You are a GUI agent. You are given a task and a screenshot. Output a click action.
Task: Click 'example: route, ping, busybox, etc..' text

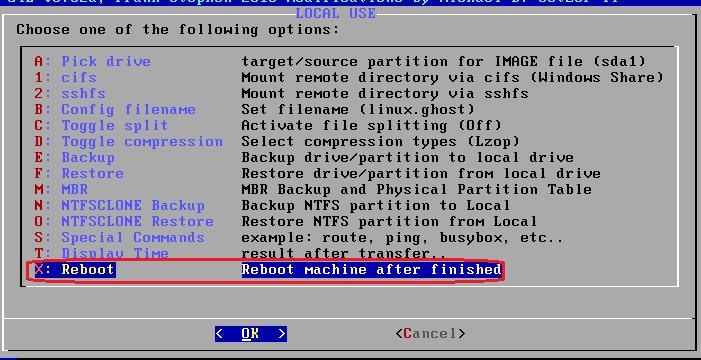pos(403,237)
